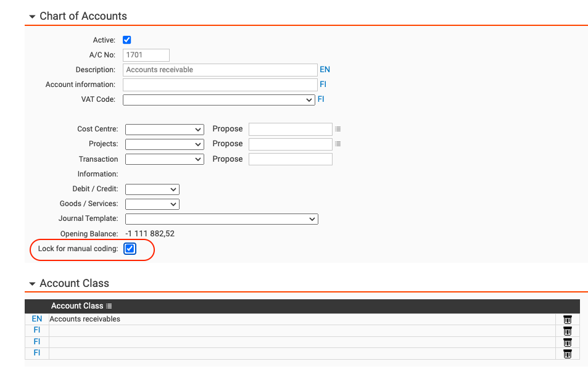Collapse the Chart of Accounts section
The image size is (588, 369).
32,17
